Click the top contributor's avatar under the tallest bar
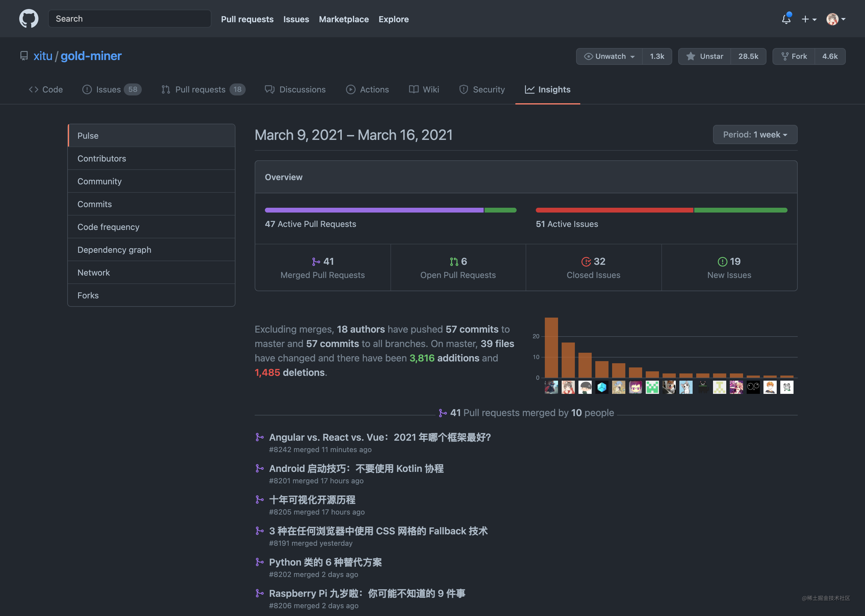 pos(551,387)
